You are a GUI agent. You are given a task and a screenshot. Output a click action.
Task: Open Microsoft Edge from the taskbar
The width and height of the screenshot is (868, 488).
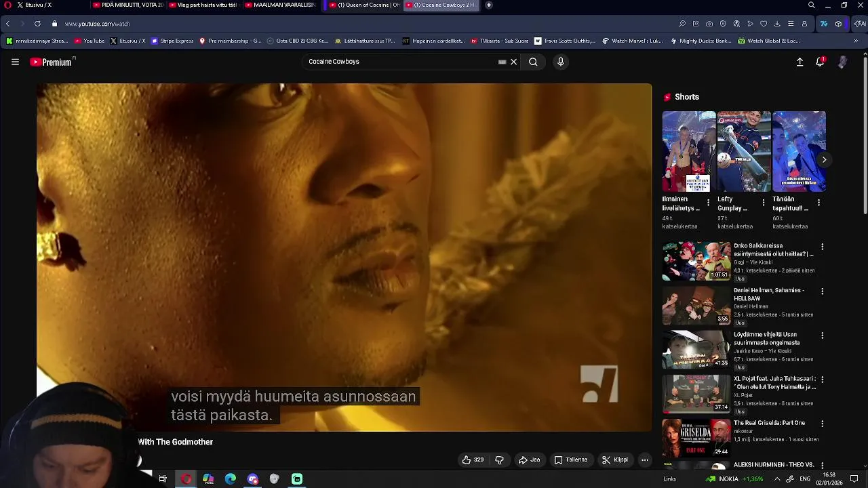pos(231,479)
